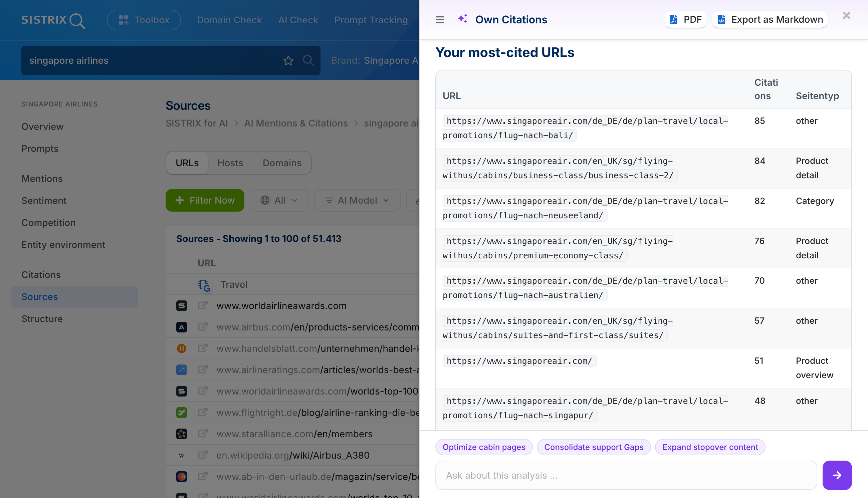The height and width of the screenshot is (498, 868).
Task: Select Consolidate support Gaps suggestion
Action: pyautogui.click(x=593, y=447)
